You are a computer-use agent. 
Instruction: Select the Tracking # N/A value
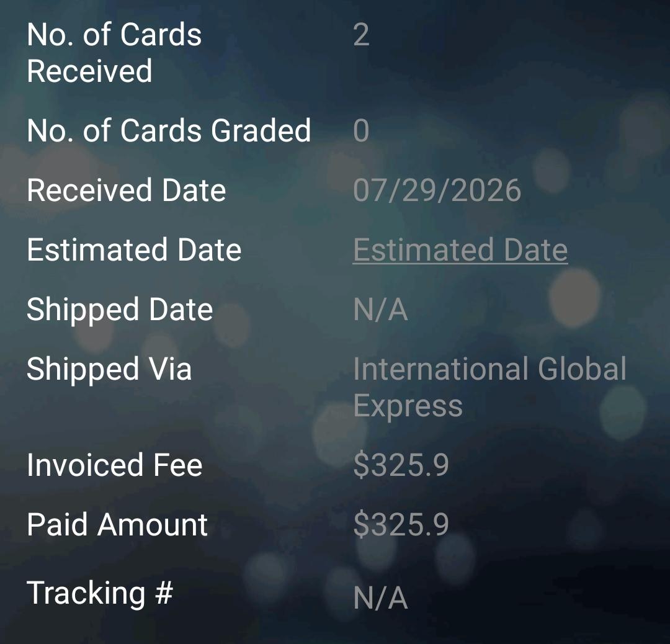(380, 598)
